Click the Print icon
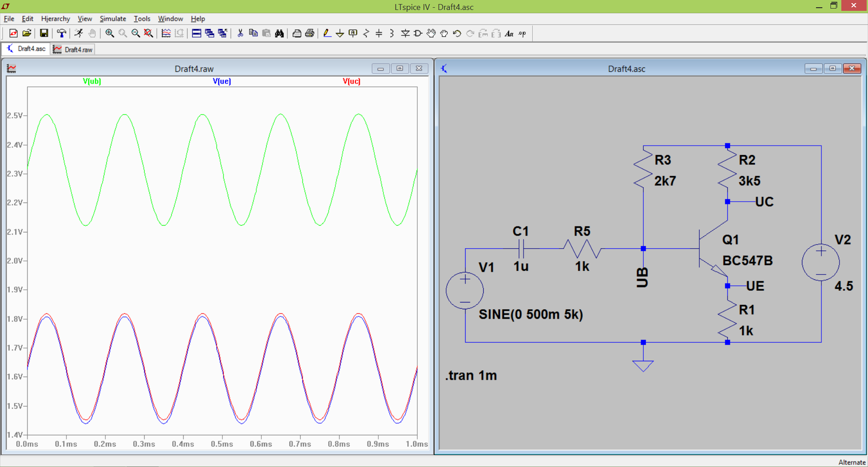Viewport: 868px width, 467px height. tap(310, 33)
